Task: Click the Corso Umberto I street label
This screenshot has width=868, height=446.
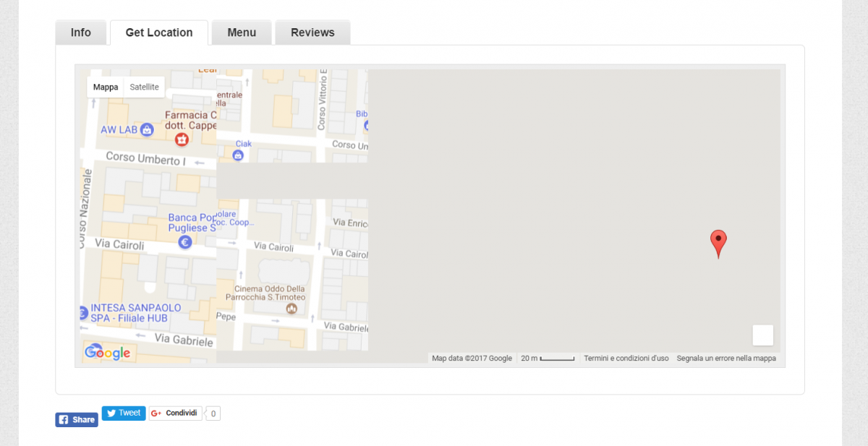Action: pyautogui.click(x=145, y=158)
